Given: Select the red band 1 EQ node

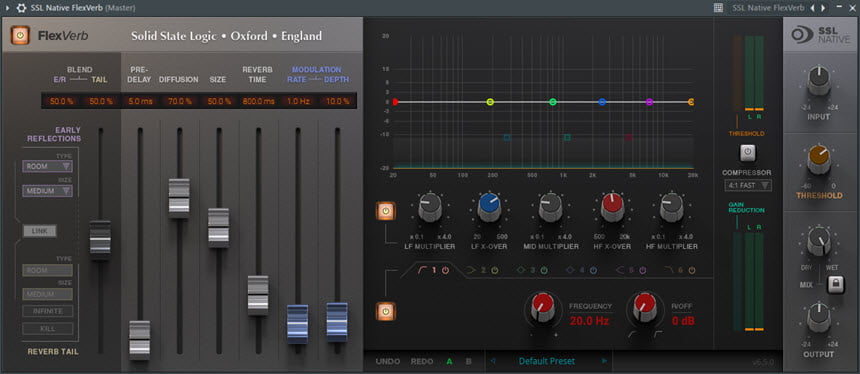Looking at the screenshot, I should pos(395,102).
